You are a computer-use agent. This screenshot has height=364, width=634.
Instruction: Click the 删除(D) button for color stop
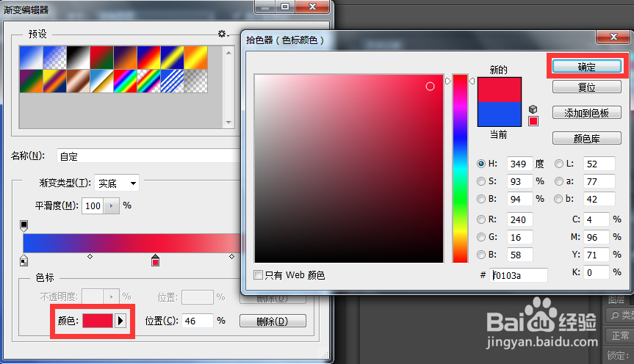point(273,321)
